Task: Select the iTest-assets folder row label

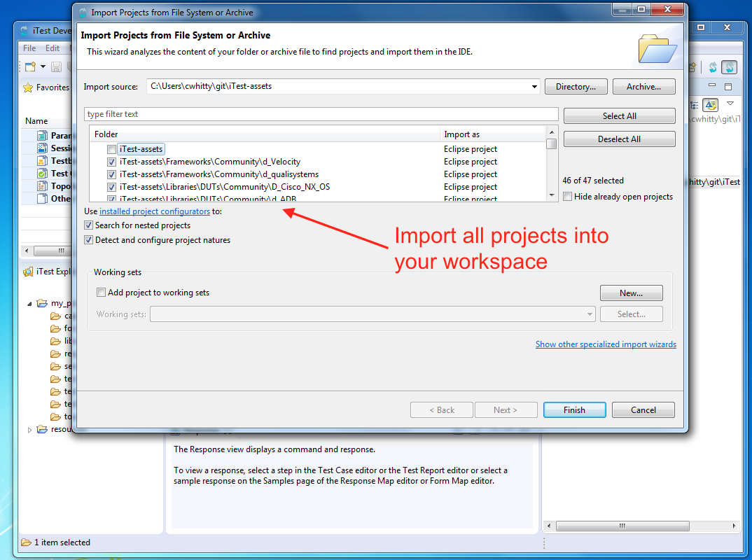Action: (141, 149)
